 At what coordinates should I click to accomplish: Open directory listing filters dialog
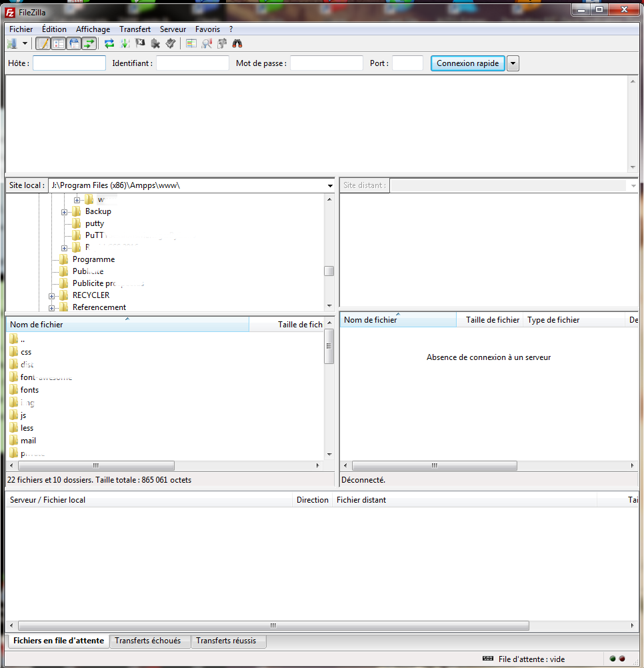coord(191,43)
